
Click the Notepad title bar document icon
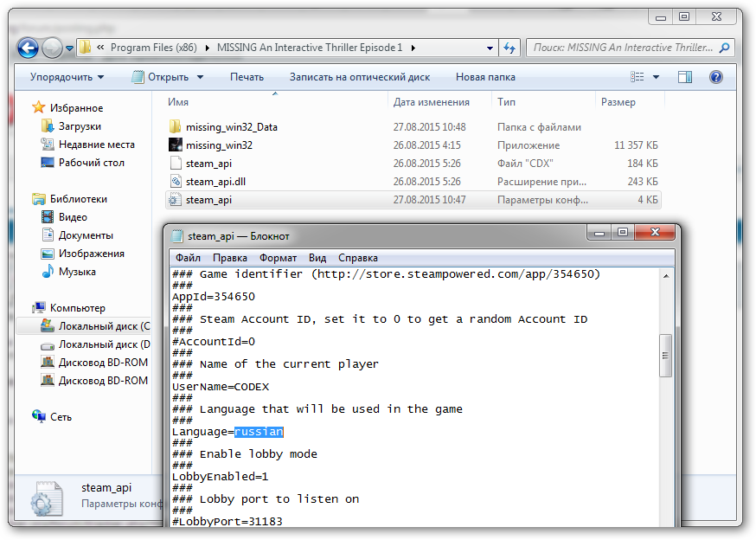click(177, 235)
